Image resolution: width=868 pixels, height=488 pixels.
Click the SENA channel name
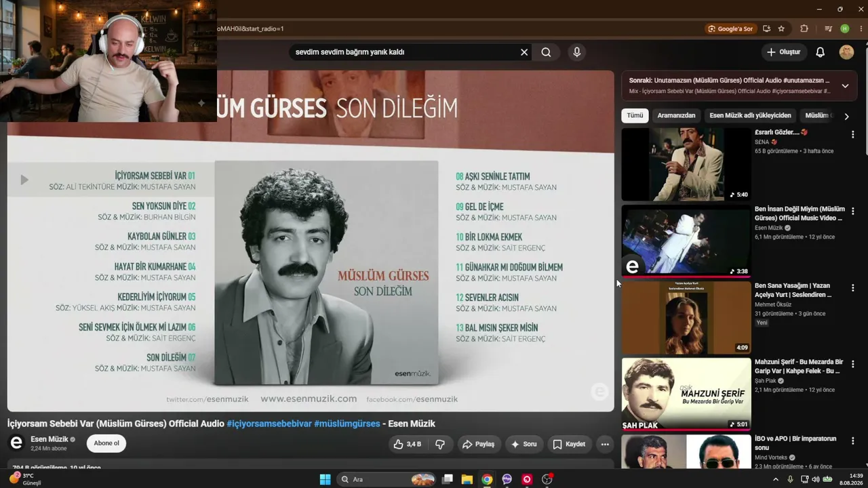762,142
